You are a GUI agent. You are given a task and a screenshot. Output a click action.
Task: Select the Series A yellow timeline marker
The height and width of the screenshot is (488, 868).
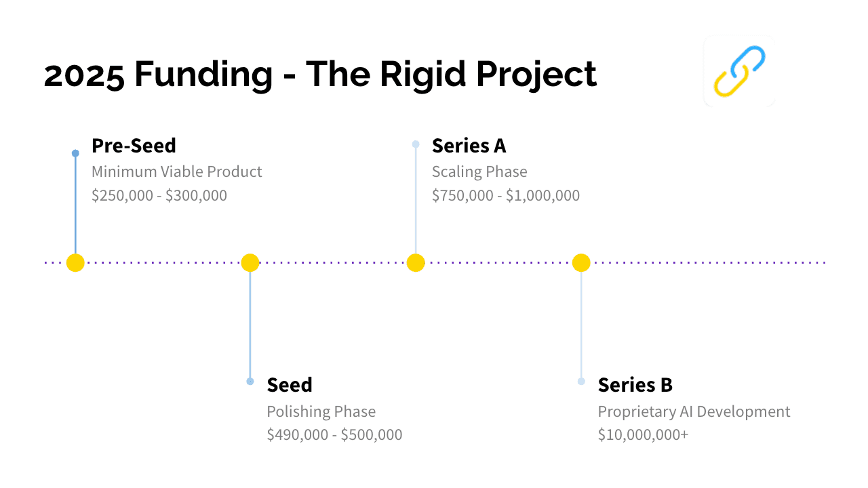[x=416, y=263]
